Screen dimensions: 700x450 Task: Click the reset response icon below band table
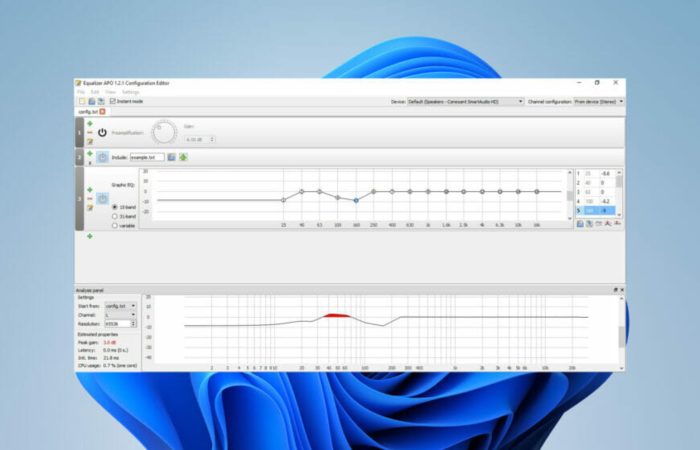(x=617, y=224)
